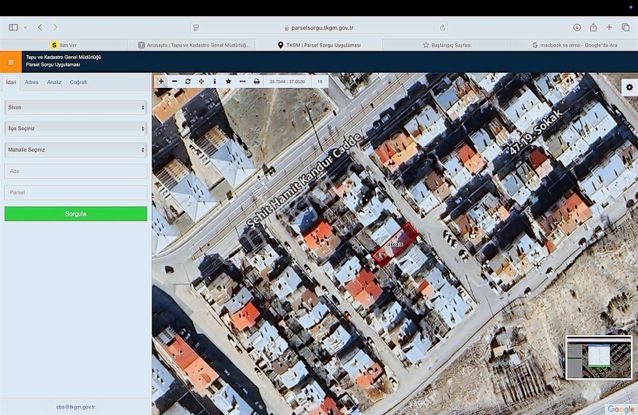The width and height of the screenshot is (638, 415).
Task: Open the Coğrafi tab
Action: pyautogui.click(x=78, y=82)
